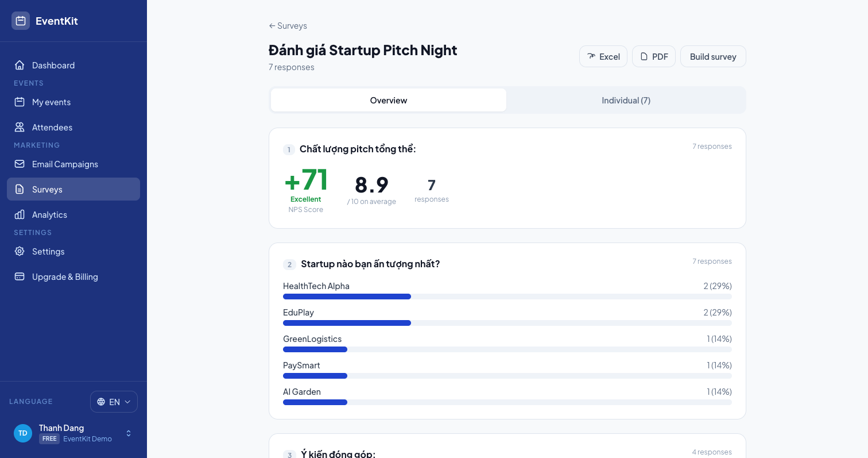Click the Settings gear icon
The height and width of the screenshot is (458, 868).
pyautogui.click(x=20, y=251)
